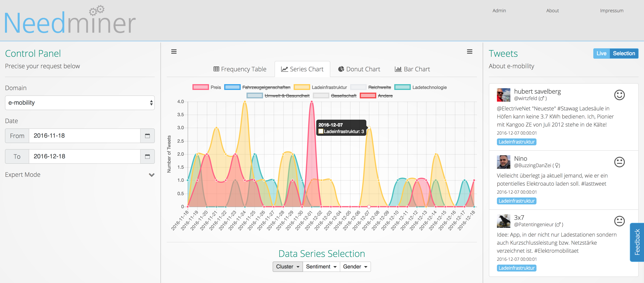Toggle the Umwelt & Gesundheit legend series

coord(278,96)
